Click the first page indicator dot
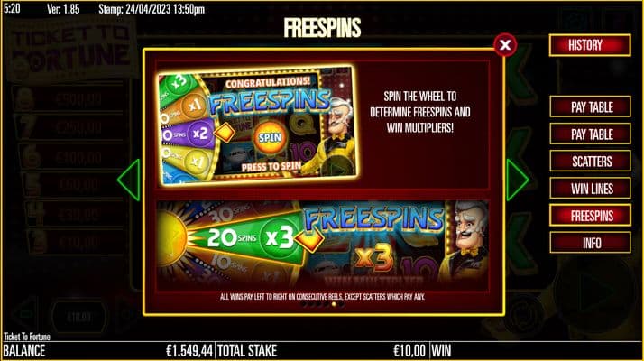This screenshot has height=361, width=644. [304, 305]
